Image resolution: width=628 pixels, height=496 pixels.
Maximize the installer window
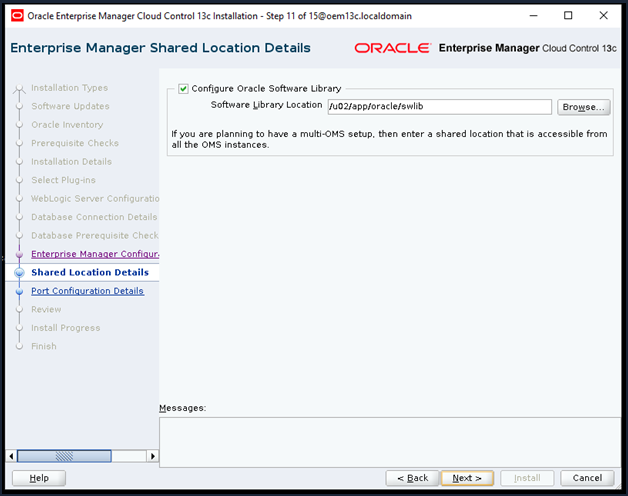pos(568,16)
